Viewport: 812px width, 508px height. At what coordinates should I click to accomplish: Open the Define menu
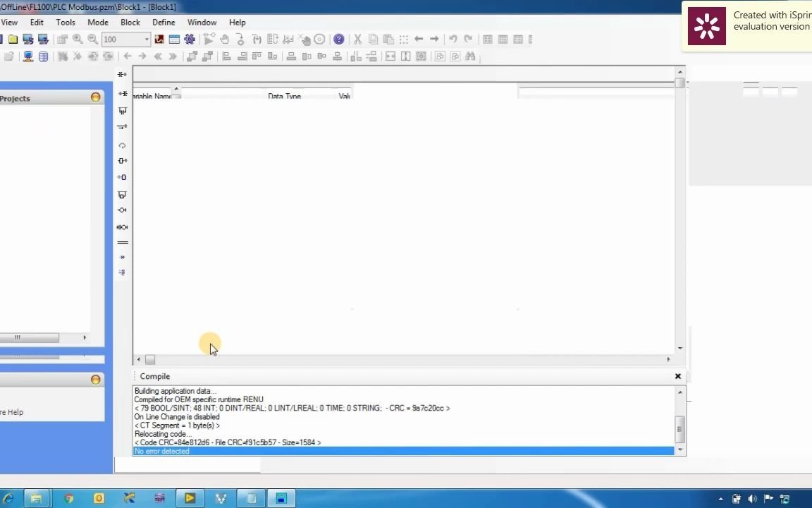(164, 22)
